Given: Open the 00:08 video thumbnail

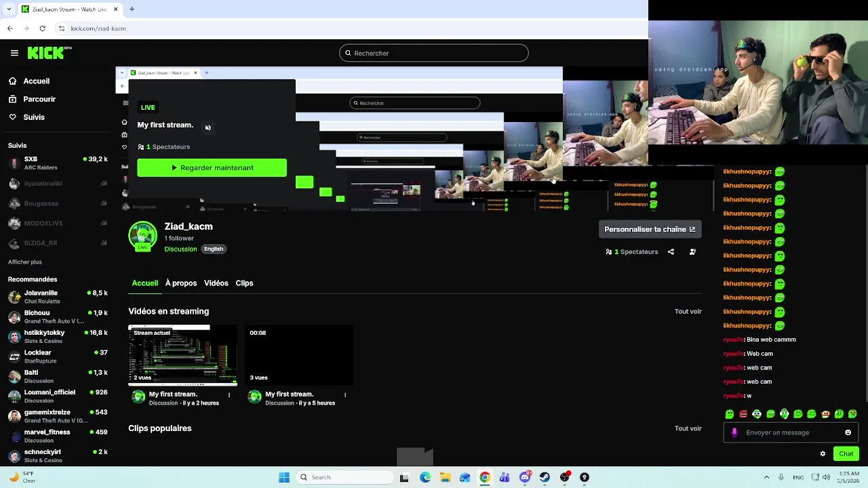Looking at the screenshot, I should [299, 355].
